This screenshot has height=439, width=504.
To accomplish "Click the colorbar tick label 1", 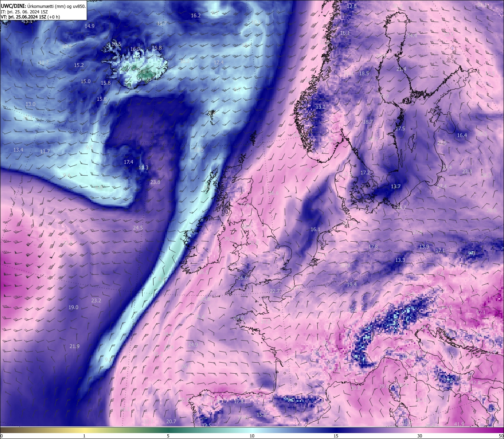I will click(84, 436).
